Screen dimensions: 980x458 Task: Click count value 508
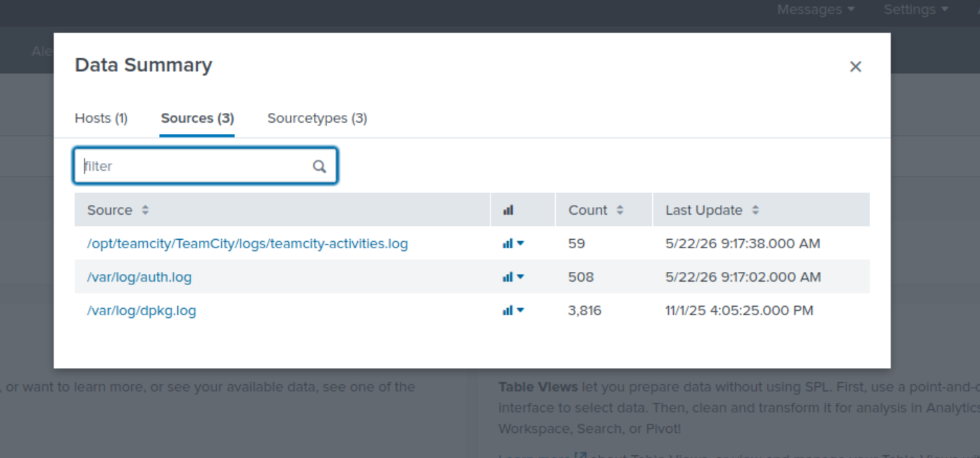click(x=581, y=277)
